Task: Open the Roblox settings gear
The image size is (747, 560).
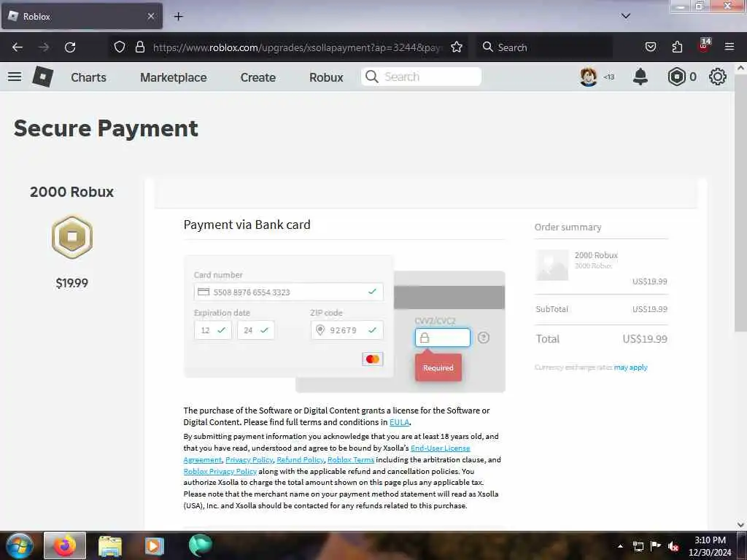Action: point(718,77)
